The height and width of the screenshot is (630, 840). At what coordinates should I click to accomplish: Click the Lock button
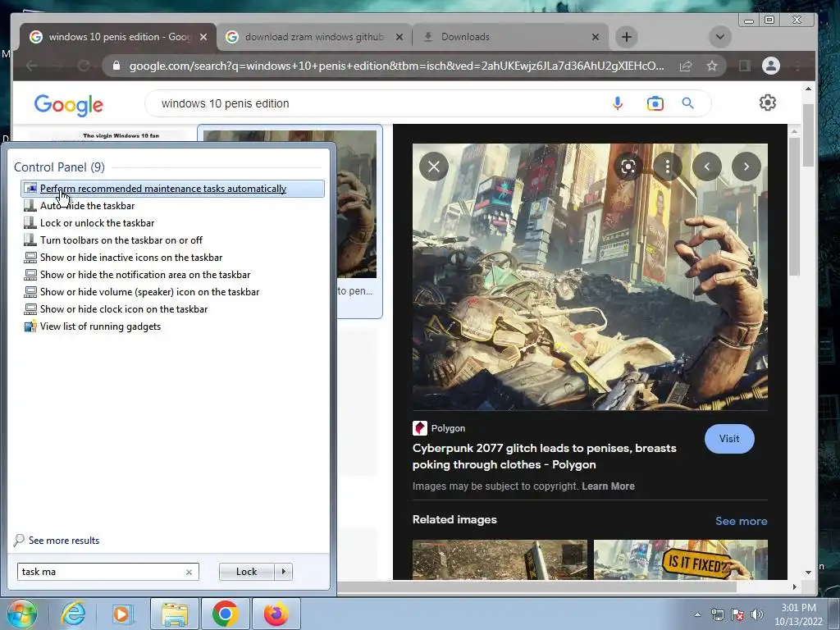pos(246,572)
